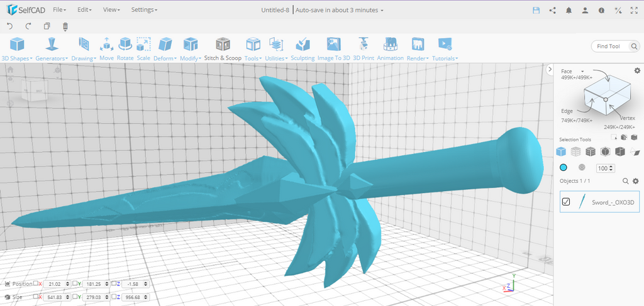Open the user account icon
The image size is (644, 306).
click(586, 10)
